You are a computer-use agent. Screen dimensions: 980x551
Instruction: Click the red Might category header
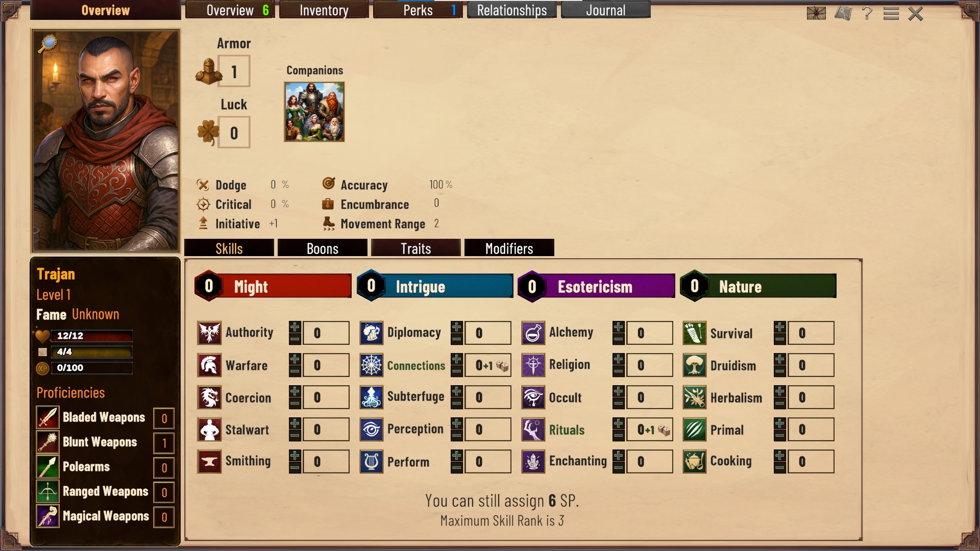pyautogui.click(x=273, y=286)
